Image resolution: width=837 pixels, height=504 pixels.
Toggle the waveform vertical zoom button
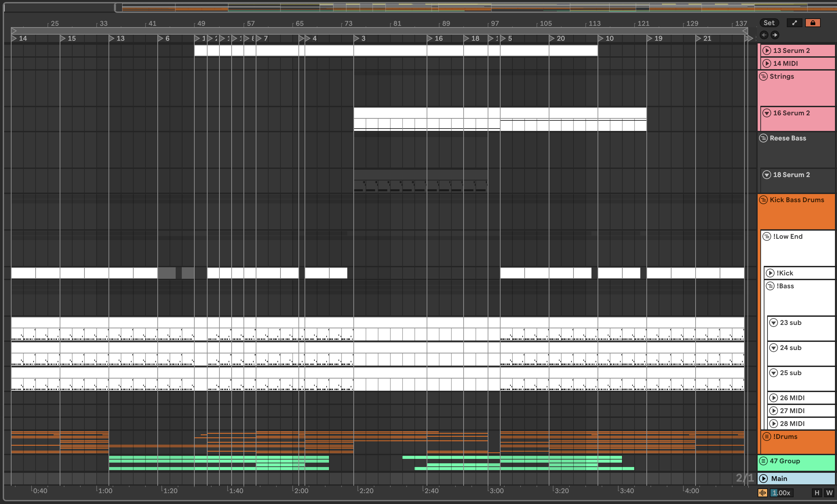(763, 493)
